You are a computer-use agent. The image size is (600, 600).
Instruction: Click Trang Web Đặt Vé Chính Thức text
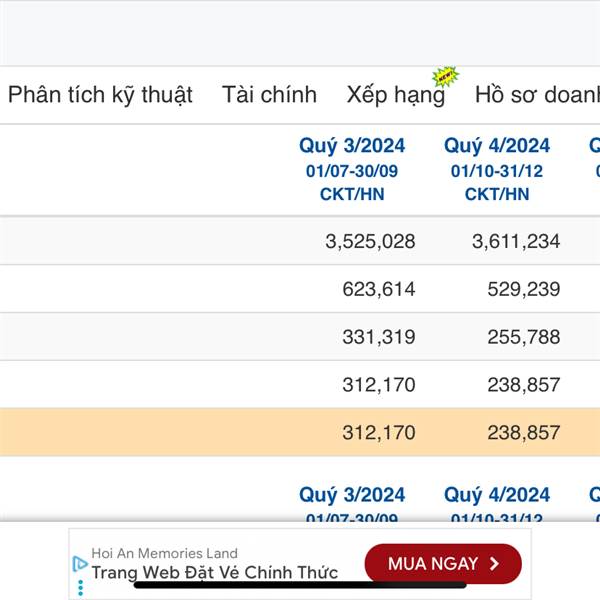(x=215, y=573)
